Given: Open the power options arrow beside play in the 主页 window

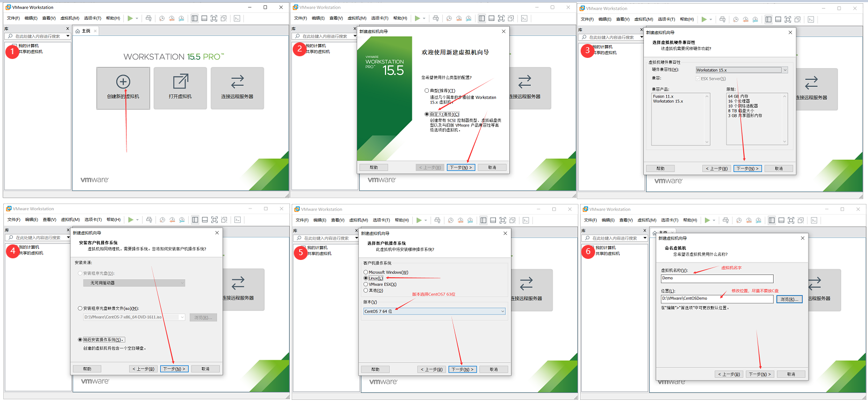Looking at the screenshot, I should click(x=137, y=18).
